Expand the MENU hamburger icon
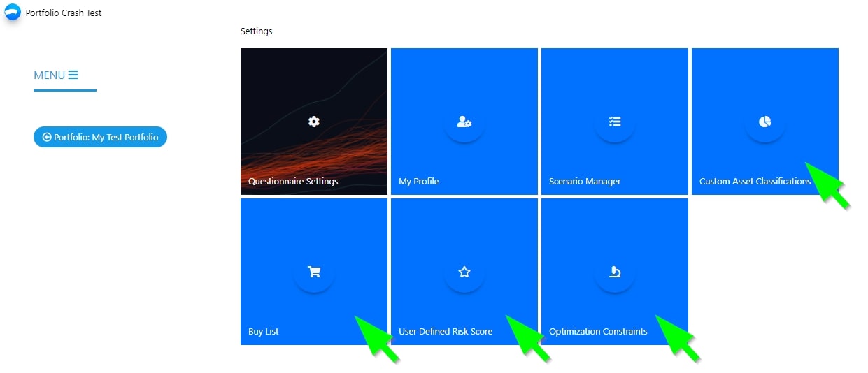Viewport: 868px width, 373px height. (x=73, y=75)
